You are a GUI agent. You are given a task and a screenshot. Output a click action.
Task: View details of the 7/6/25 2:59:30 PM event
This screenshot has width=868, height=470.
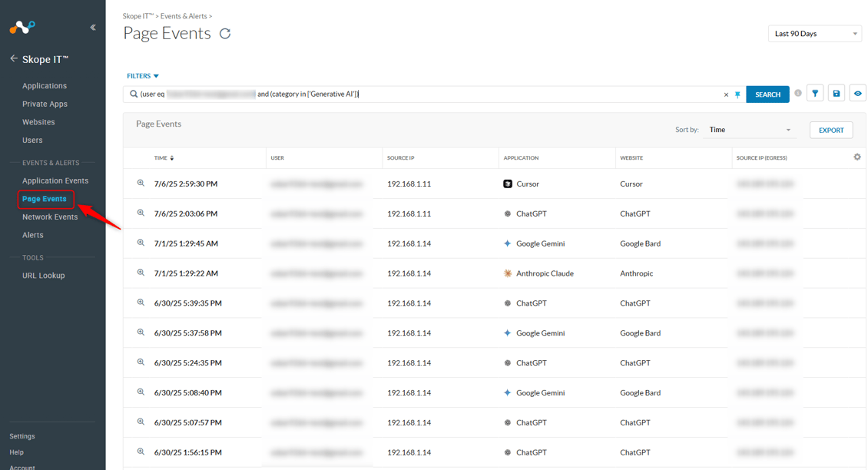[x=141, y=184]
